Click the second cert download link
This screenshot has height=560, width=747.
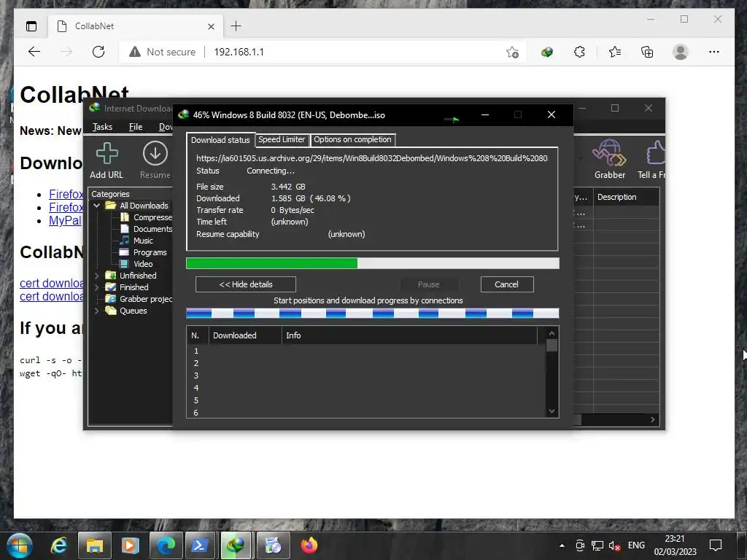[x=52, y=296]
